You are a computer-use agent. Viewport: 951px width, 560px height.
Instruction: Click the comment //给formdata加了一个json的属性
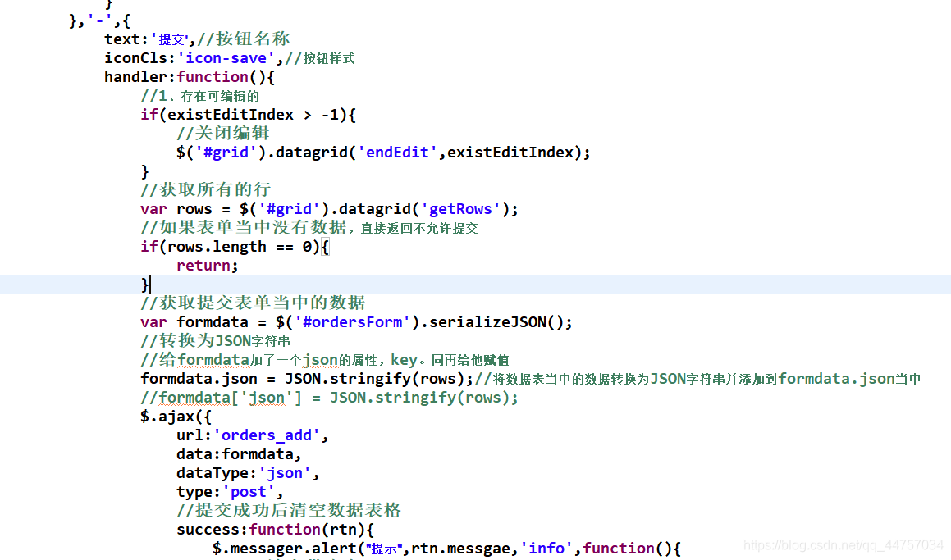point(324,360)
